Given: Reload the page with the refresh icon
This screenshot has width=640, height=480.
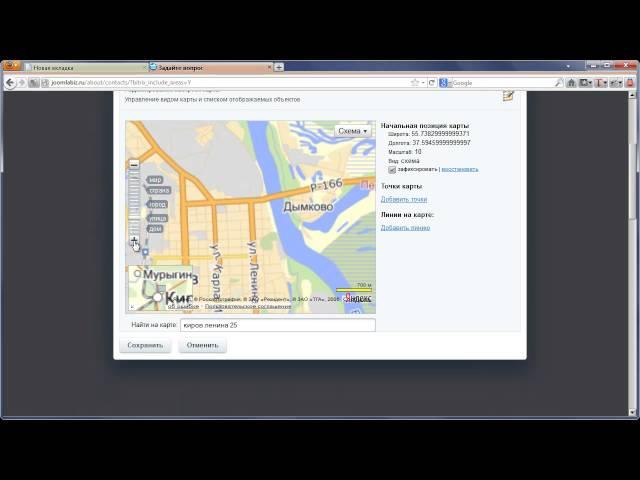Looking at the screenshot, I should pyautogui.click(x=432, y=83).
